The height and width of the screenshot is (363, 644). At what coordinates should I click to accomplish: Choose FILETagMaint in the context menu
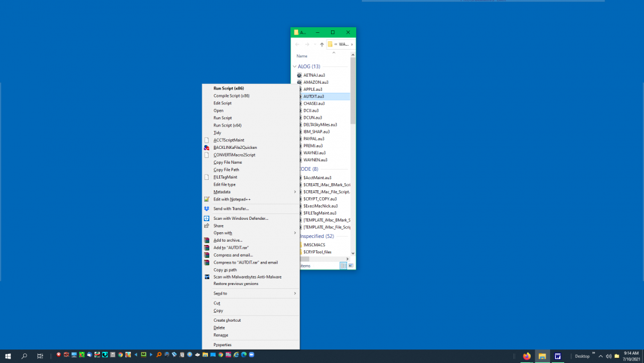click(251, 177)
